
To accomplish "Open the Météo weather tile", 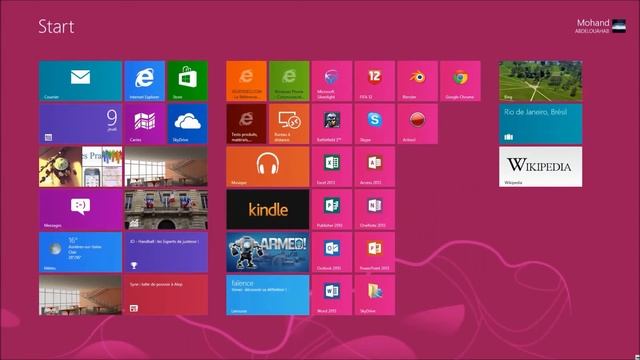I will pyautogui.click(x=80, y=252).
